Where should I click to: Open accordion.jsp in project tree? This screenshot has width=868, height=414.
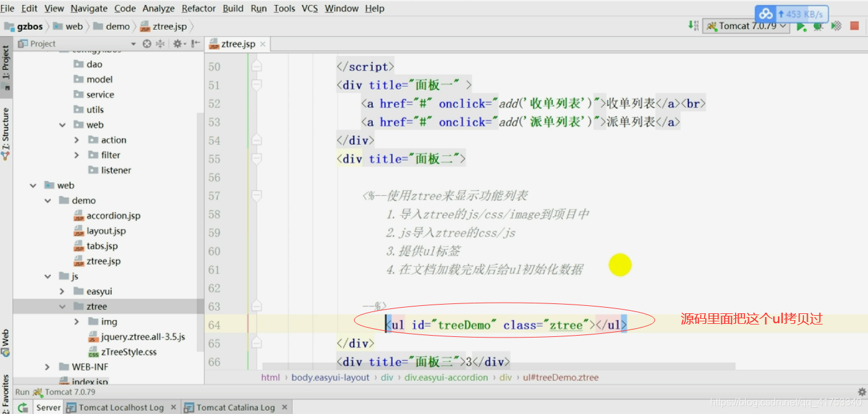coord(107,216)
